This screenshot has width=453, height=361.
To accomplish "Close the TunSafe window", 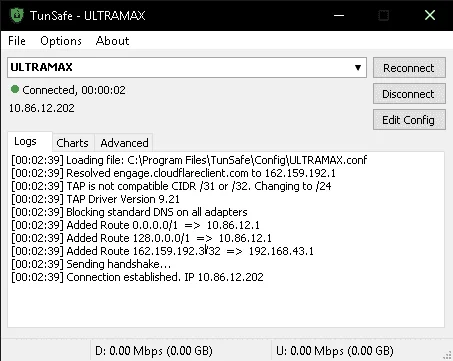I will click(430, 15).
